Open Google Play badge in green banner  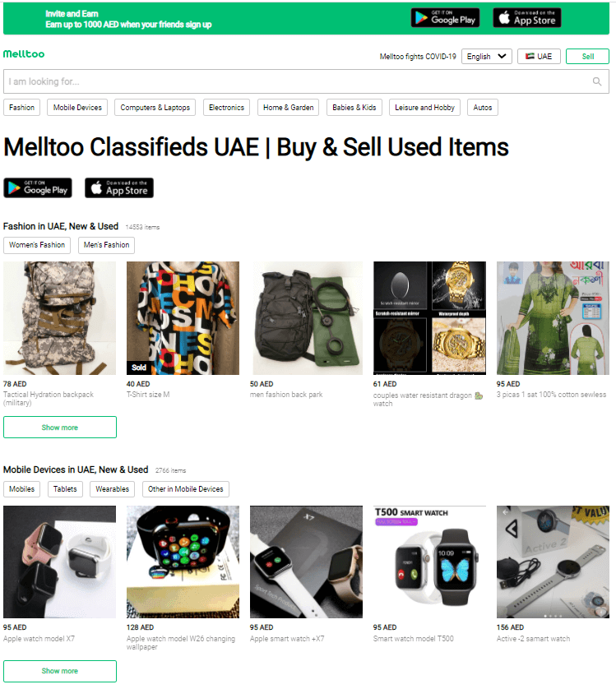(445, 18)
